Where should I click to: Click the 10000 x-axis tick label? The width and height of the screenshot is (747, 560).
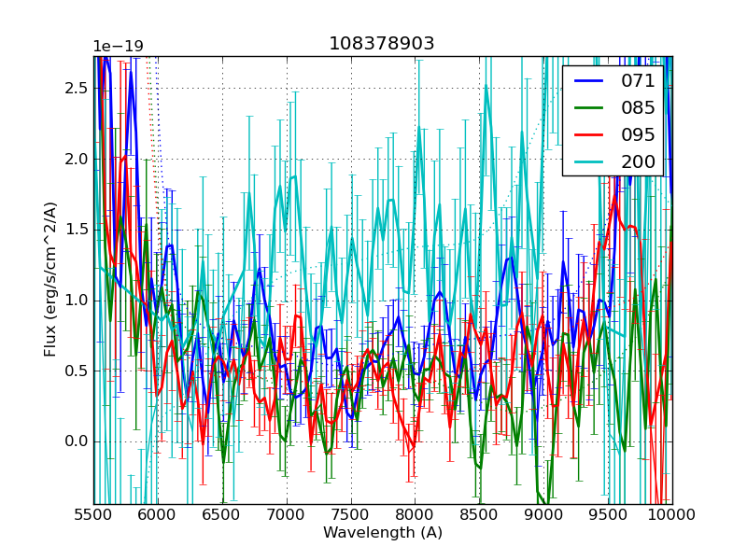(672, 515)
